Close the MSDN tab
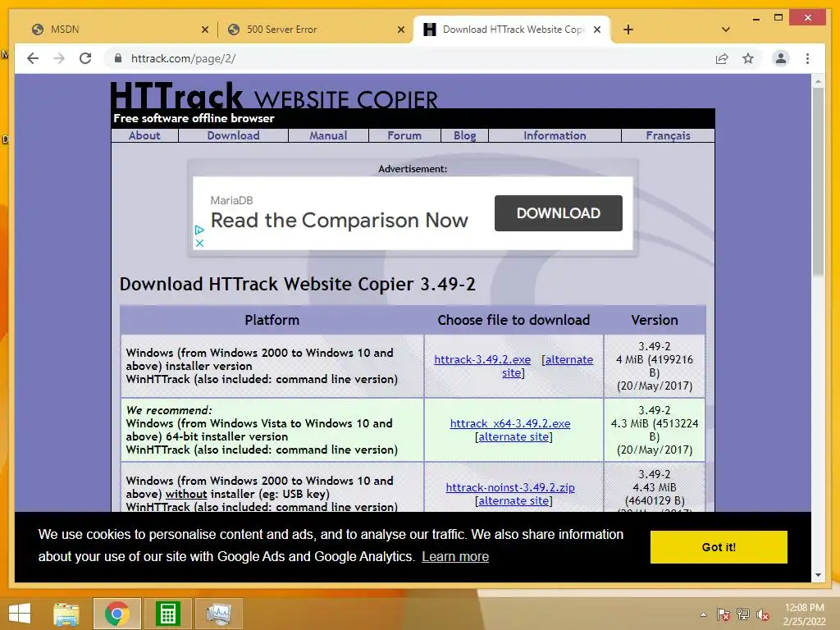 (204, 30)
